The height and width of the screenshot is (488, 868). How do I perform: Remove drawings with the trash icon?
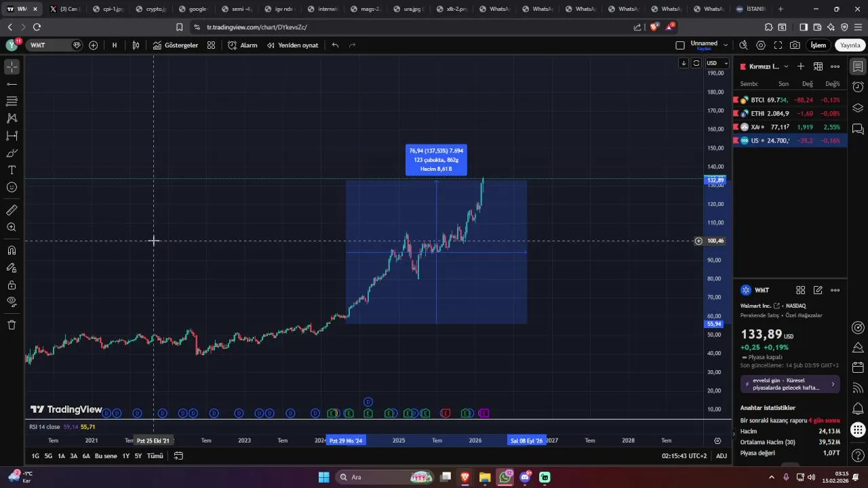(12, 325)
